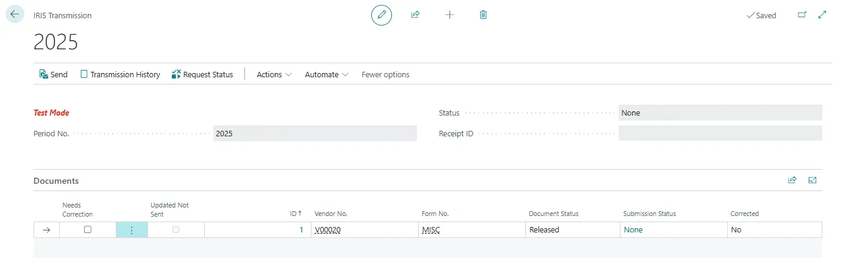Click the expand page diagonal arrows icon
868x258 pixels.
point(822,15)
